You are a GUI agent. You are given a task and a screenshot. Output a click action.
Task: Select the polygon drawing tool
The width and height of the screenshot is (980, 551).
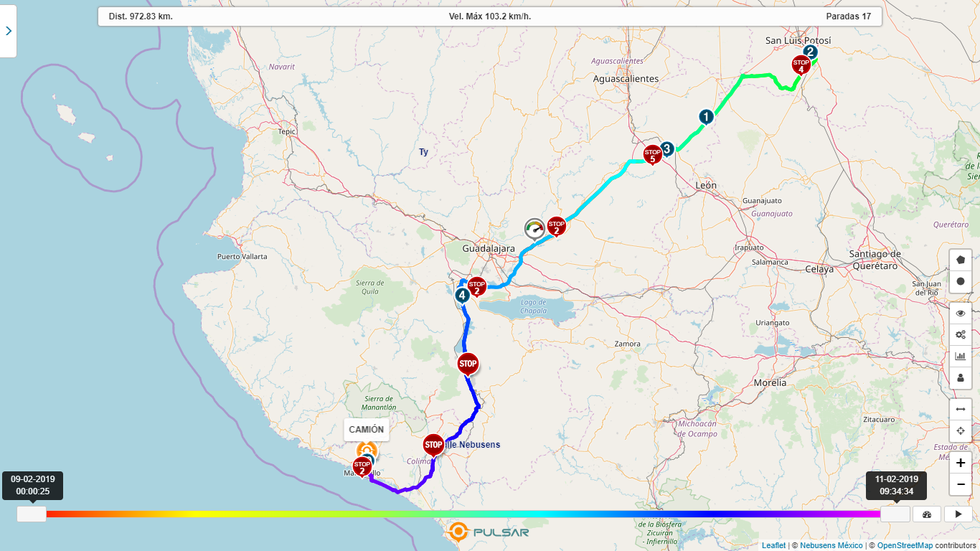(x=961, y=260)
